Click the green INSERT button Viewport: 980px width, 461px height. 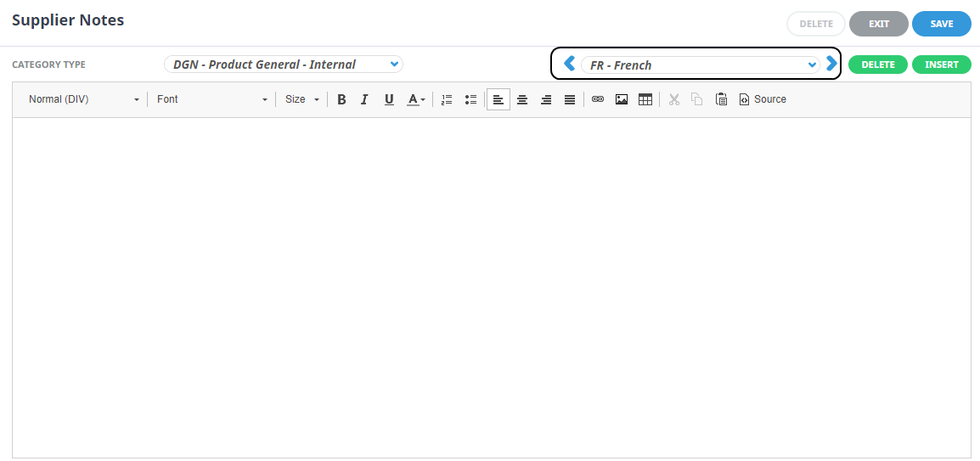pyautogui.click(x=941, y=65)
